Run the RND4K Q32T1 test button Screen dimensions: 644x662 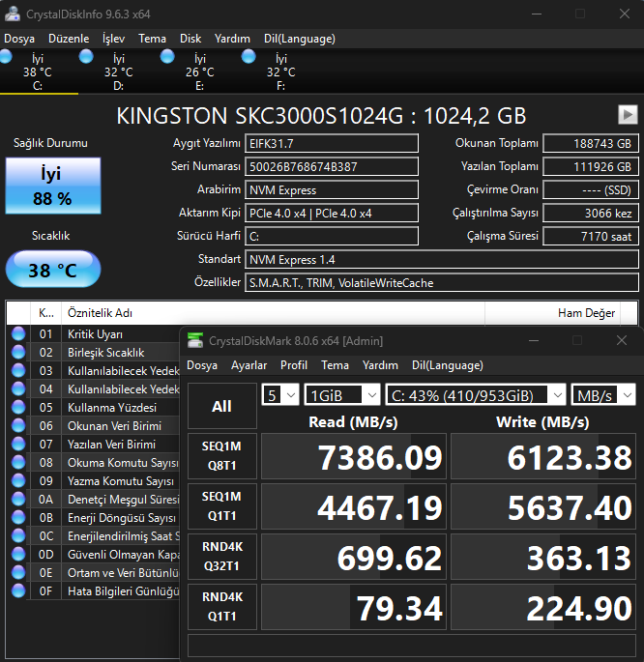(x=222, y=557)
